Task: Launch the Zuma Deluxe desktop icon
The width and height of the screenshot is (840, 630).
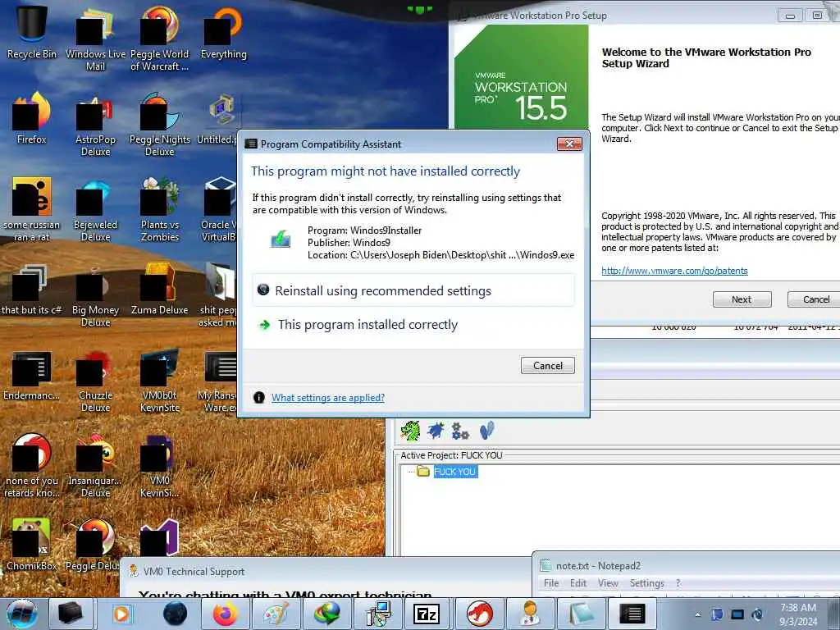Action: (159, 290)
